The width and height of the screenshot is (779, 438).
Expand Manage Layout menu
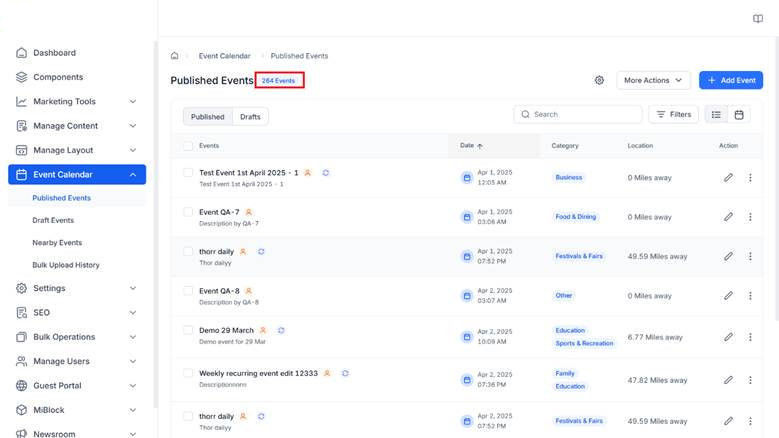pyautogui.click(x=77, y=150)
